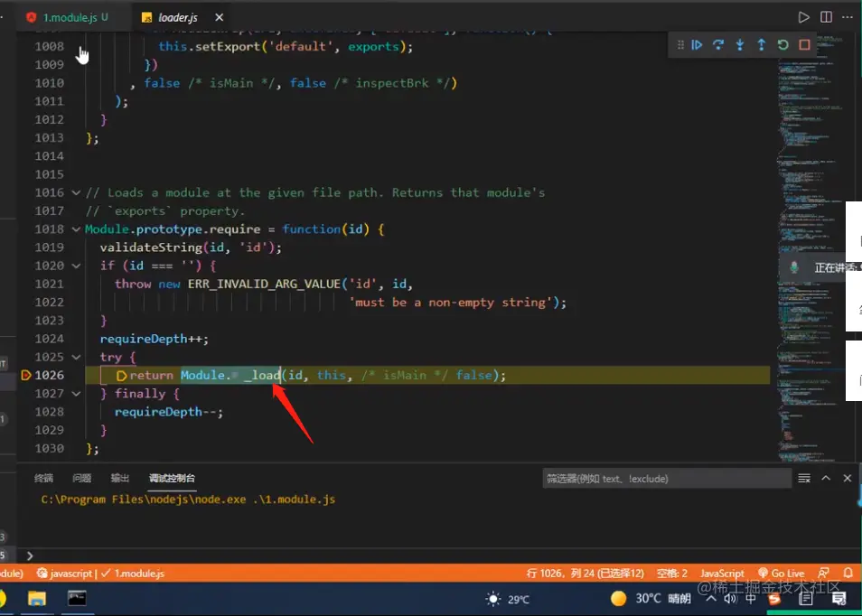The height and width of the screenshot is (616, 862).
Task: Click the node.exe command in debug console
Action: coord(188,499)
